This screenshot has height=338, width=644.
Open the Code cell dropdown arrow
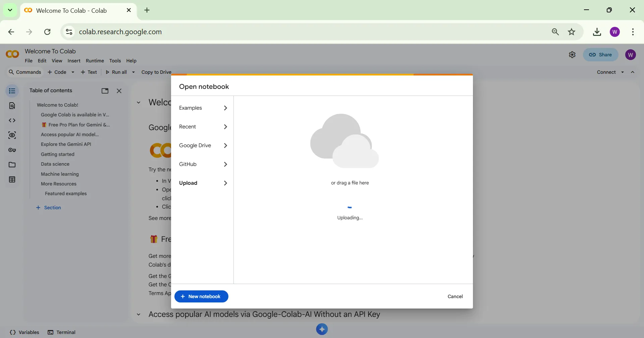73,72
